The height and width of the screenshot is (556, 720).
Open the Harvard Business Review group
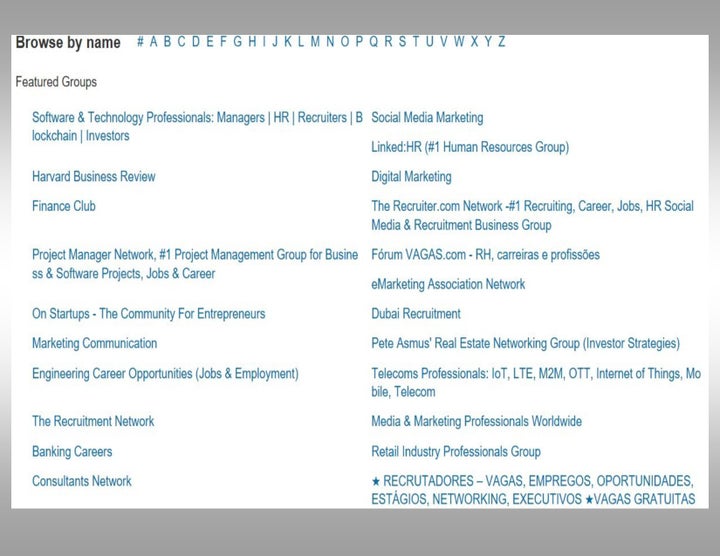(x=94, y=177)
